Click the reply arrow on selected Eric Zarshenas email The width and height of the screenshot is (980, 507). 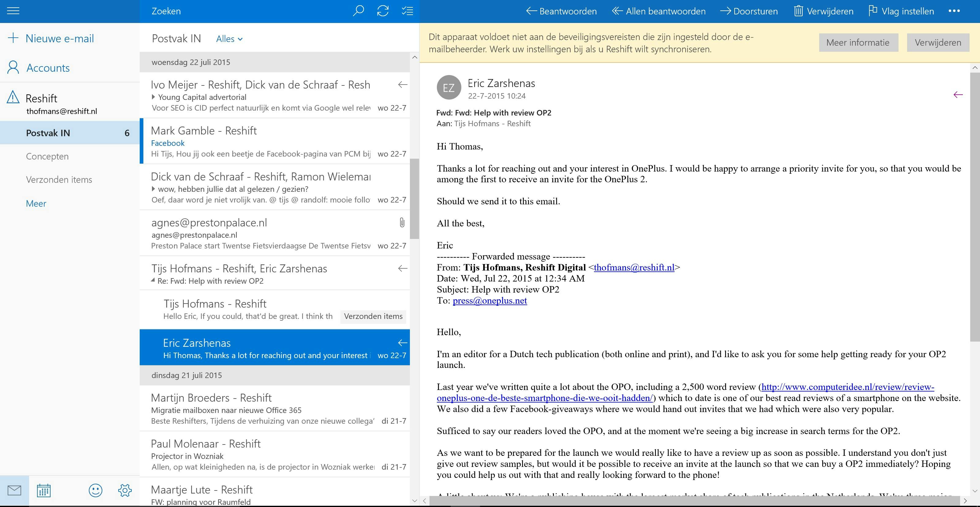tap(403, 343)
